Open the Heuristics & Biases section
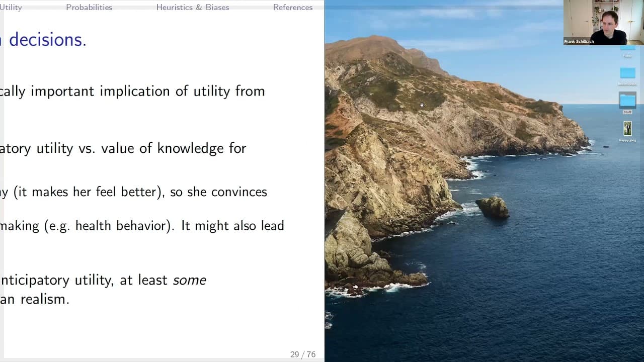Viewport: 644px width, 362px height. click(x=193, y=8)
